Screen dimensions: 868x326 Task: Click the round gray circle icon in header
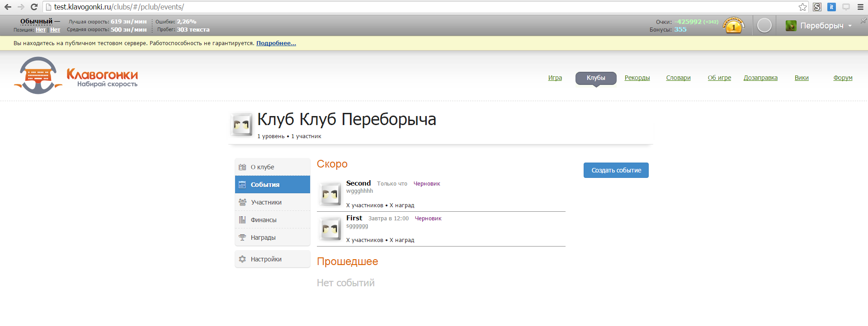pos(764,26)
